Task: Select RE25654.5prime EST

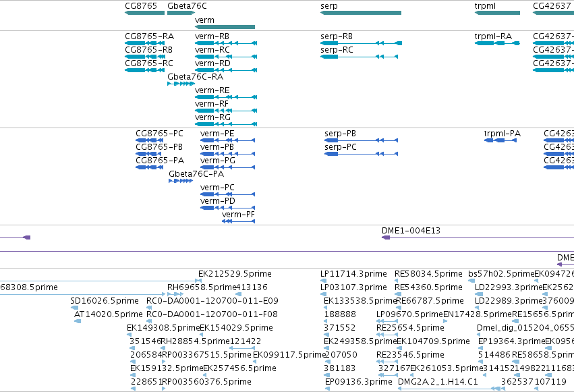Action: (x=387, y=335)
